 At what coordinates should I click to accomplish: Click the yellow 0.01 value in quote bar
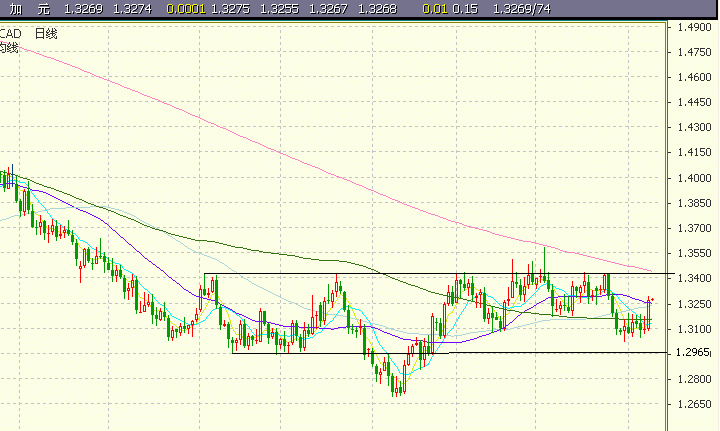(x=435, y=9)
